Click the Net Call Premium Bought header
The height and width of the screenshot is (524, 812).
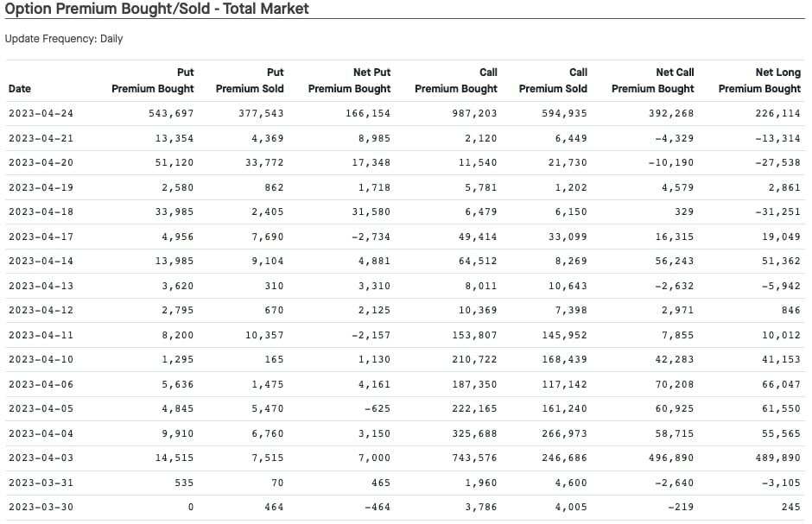652,80
